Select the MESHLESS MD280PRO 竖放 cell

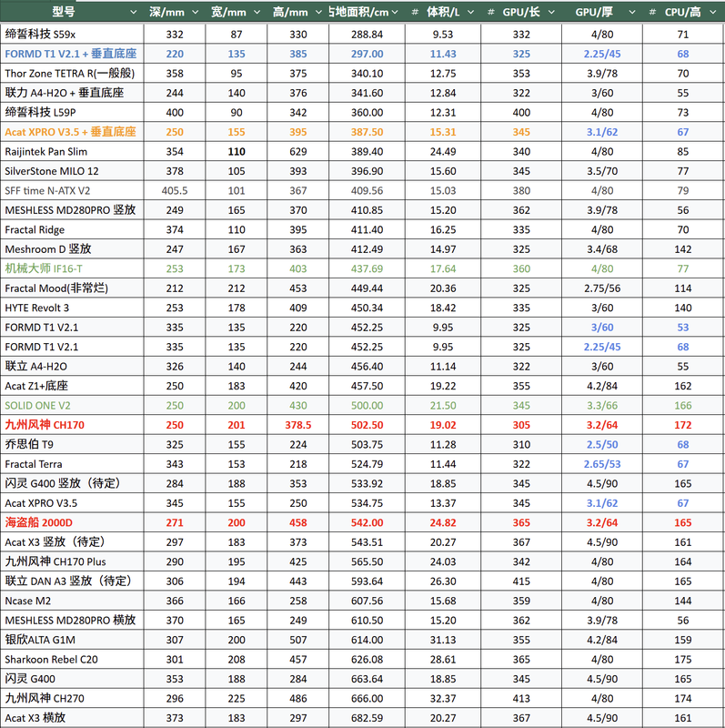pyautogui.click(x=72, y=210)
